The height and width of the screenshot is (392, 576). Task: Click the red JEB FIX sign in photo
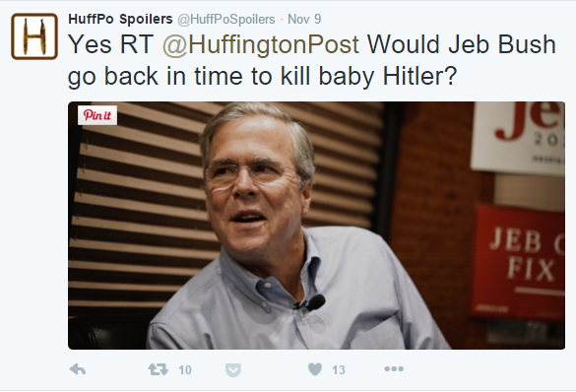click(518, 262)
